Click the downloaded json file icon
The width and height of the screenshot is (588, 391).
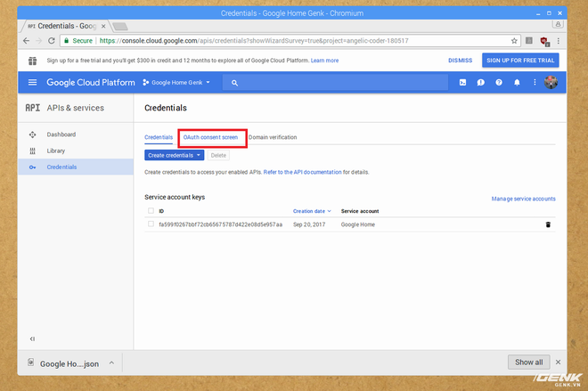click(31, 362)
